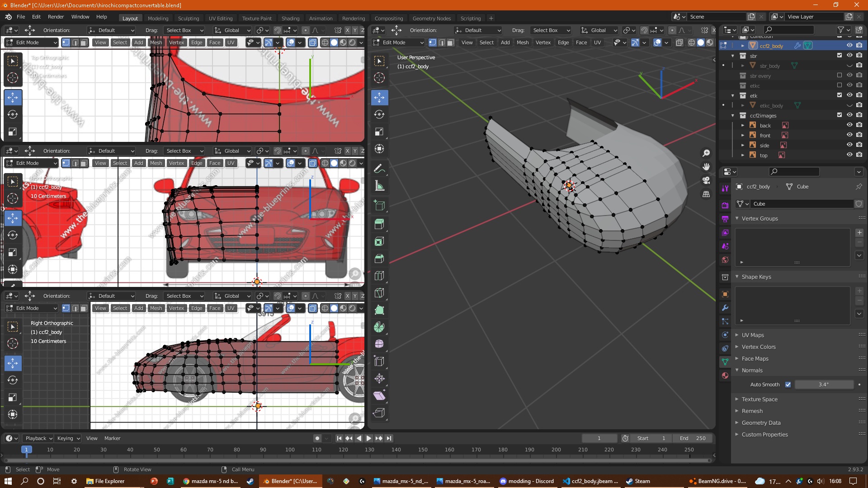Click frame 100 on the timeline ruler
868x488 pixels.
(x=290, y=450)
